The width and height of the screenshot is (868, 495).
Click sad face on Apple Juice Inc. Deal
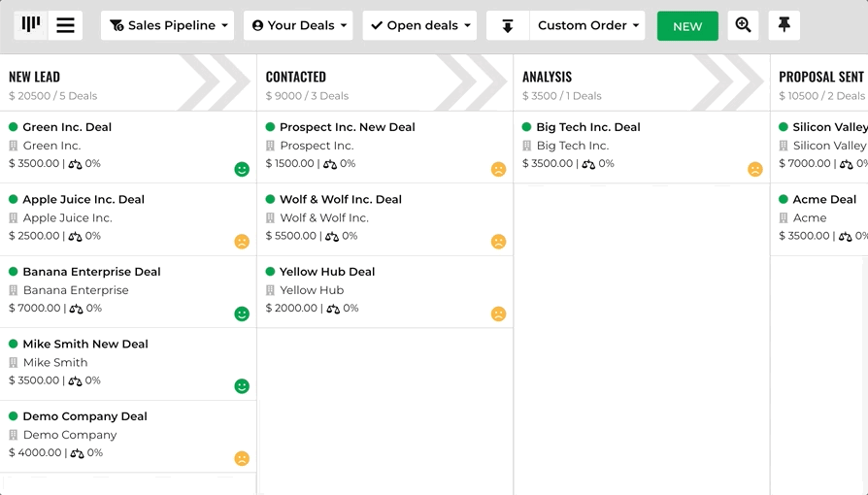(242, 242)
